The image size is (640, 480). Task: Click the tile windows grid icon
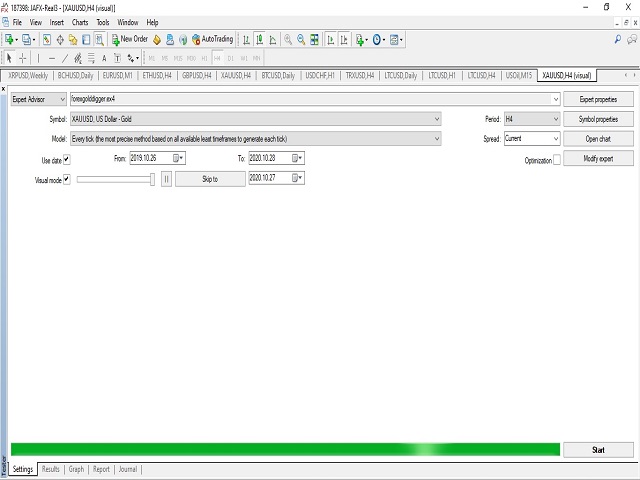point(315,40)
